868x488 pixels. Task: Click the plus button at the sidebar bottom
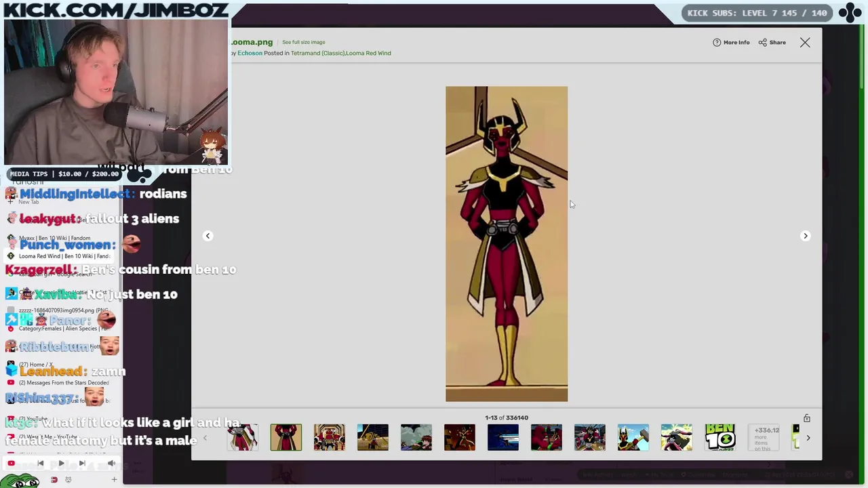click(114, 480)
